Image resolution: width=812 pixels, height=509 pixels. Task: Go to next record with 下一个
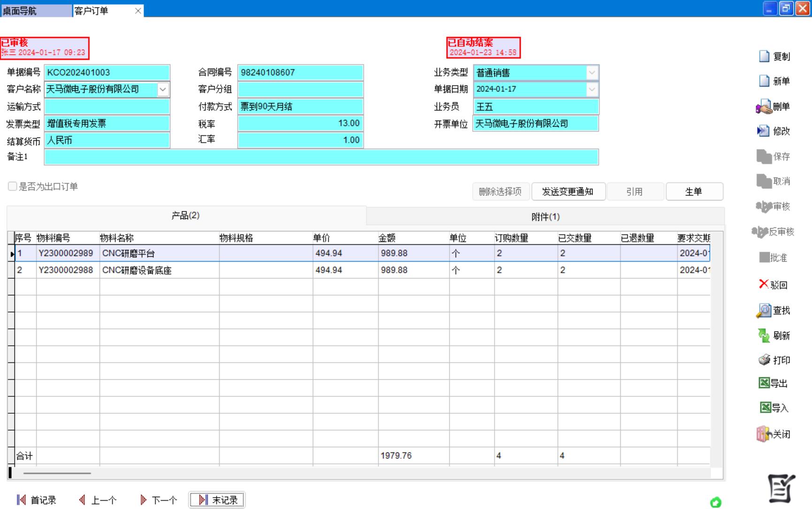159,500
